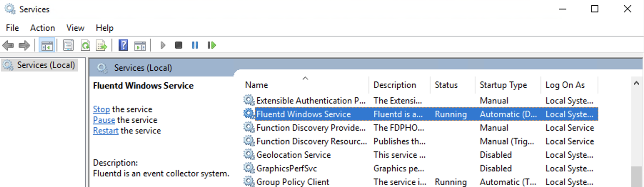Click The FDPHO... description cell

[x=399, y=128]
